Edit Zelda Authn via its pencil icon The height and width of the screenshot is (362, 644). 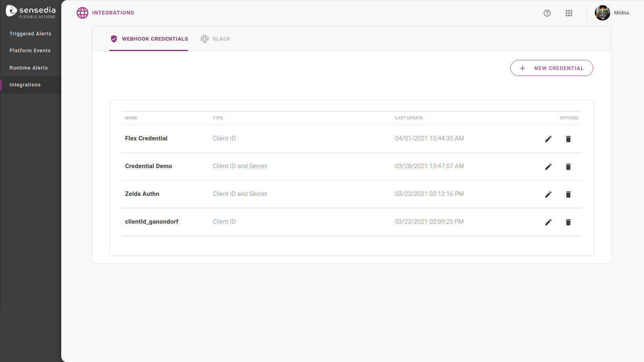pyautogui.click(x=548, y=194)
